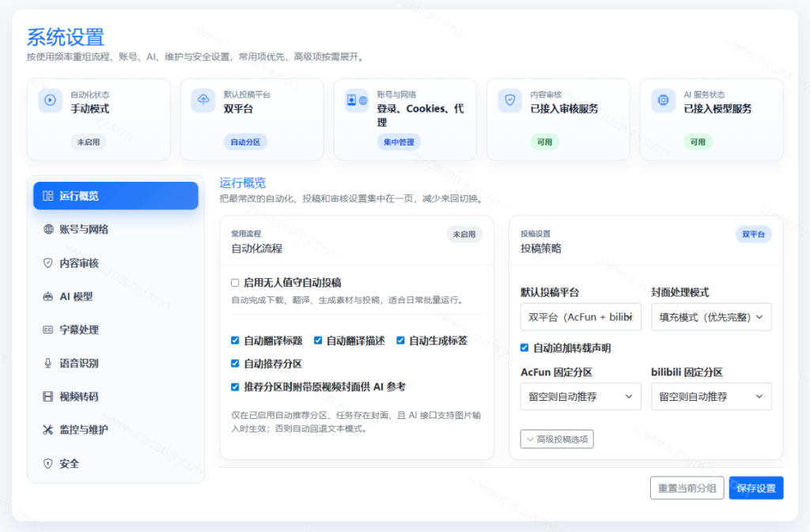
Task: Select the 安全 settings tab
Action: coord(115,463)
